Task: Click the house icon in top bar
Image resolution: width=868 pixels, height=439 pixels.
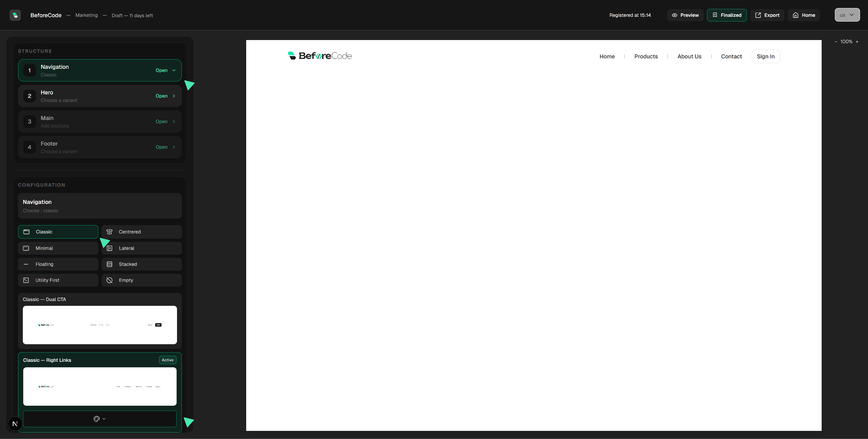Action: click(796, 15)
